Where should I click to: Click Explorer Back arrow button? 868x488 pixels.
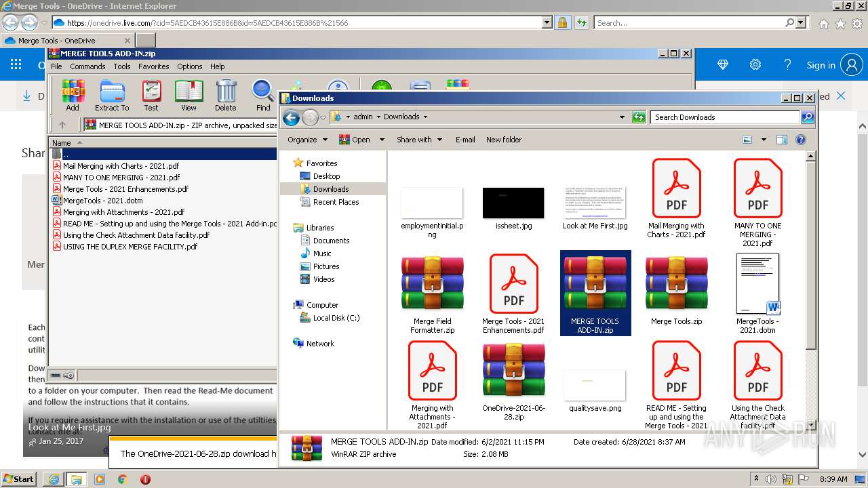tap(291, 117)
